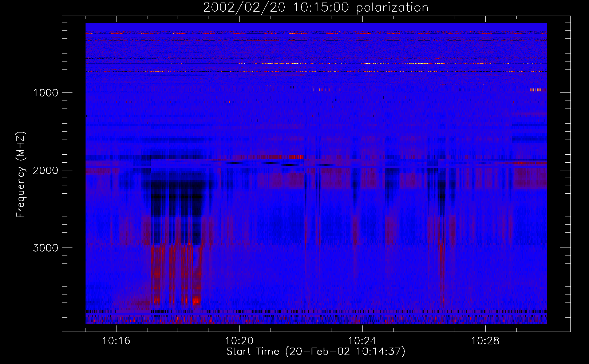Click the "10:20" time tick label

click(x=239, y=341)
